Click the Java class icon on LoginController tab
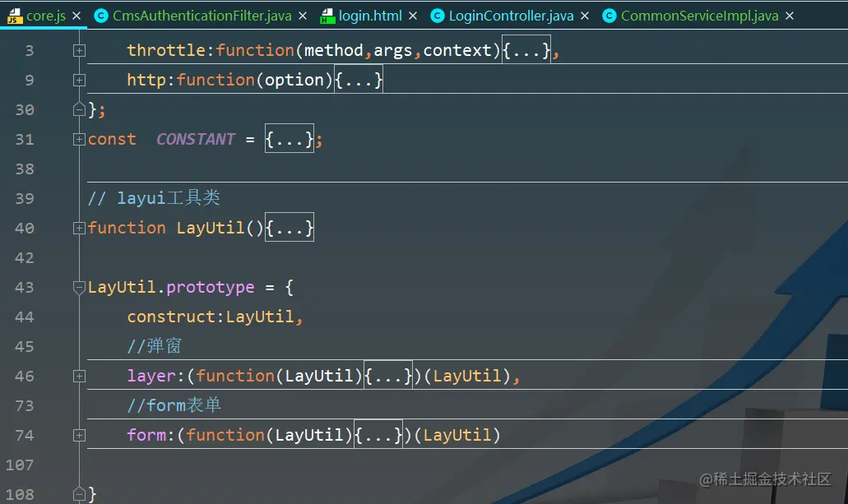This screenshot has width=848, height=504. [x=437, y=16]
